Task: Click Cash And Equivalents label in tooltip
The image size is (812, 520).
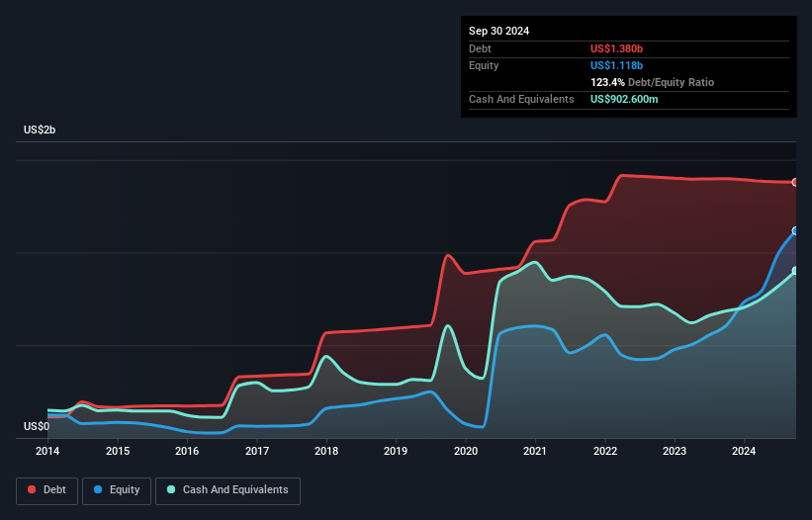Action: click(521, 99)
